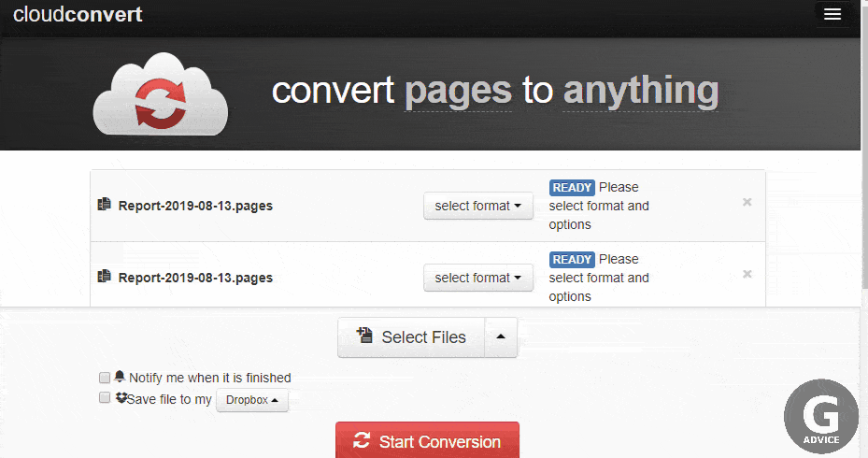Click the second file's READY badge
This screenshot has height=458, width=868.
pos(572,260)
